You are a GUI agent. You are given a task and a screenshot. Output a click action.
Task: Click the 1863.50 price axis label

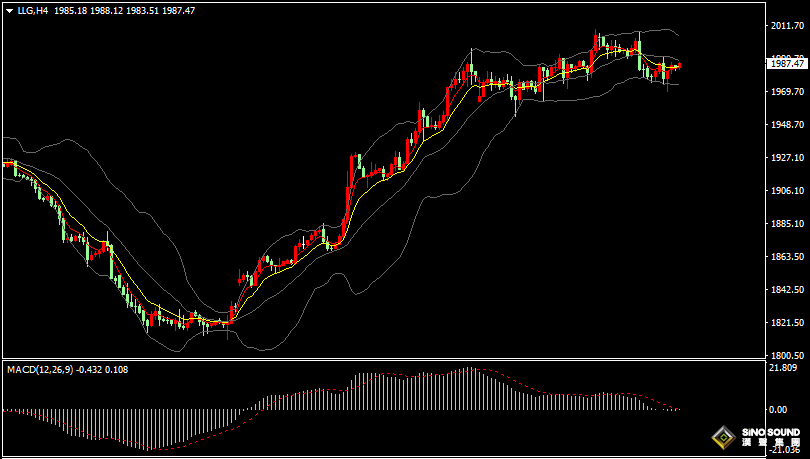[787, 257]
